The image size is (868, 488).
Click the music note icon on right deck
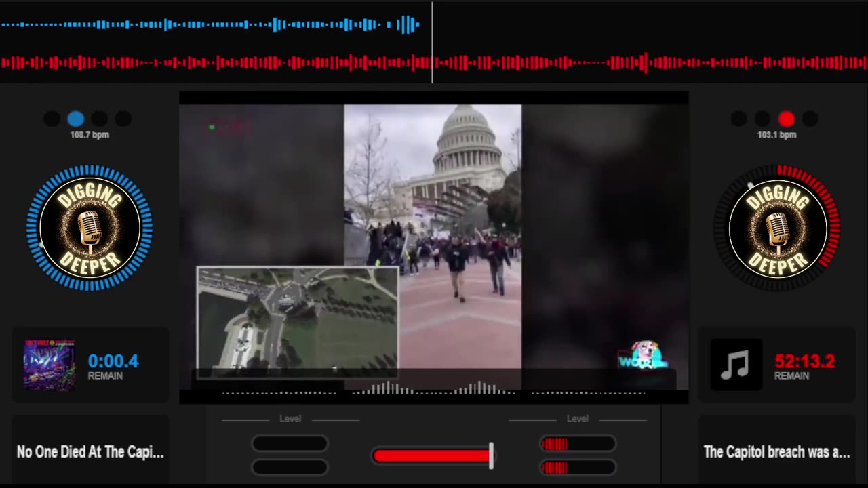(736, 365)
